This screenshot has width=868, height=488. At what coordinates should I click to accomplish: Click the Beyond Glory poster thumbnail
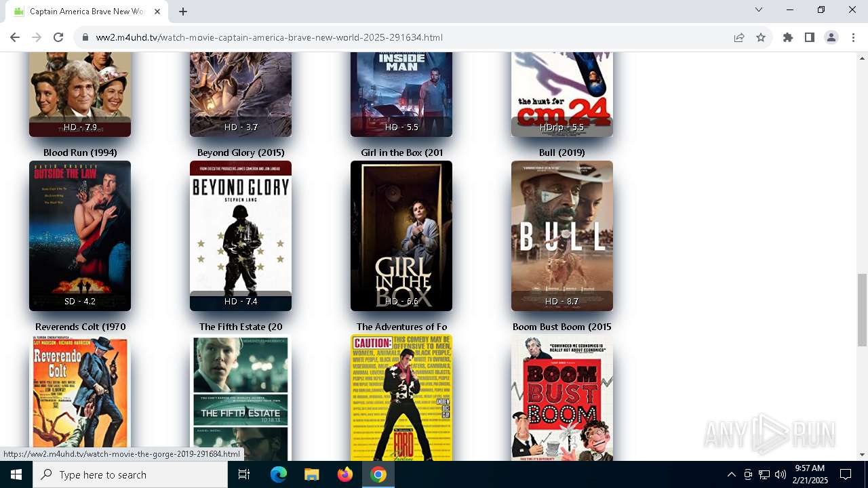click(241, 236)
